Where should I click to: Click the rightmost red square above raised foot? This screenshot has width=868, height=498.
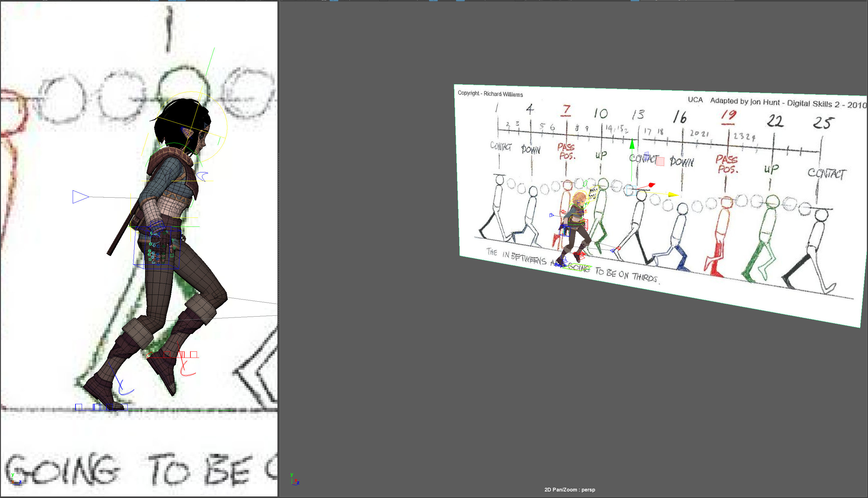(x=194, y=354)
